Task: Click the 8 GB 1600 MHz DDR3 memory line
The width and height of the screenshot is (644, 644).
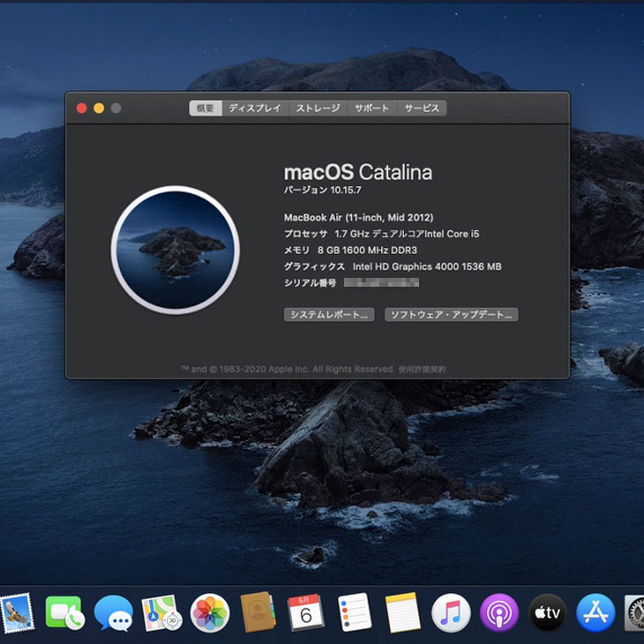Action: pos(350,251)
